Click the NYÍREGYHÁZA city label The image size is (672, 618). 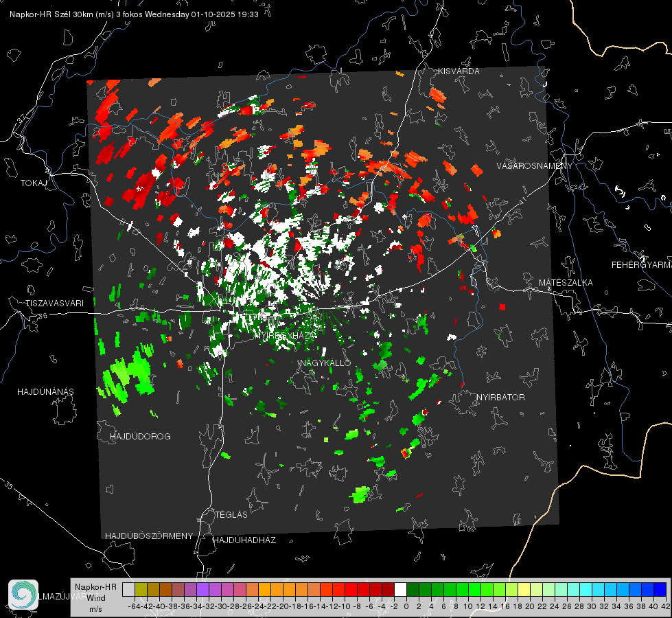point(286,336)
